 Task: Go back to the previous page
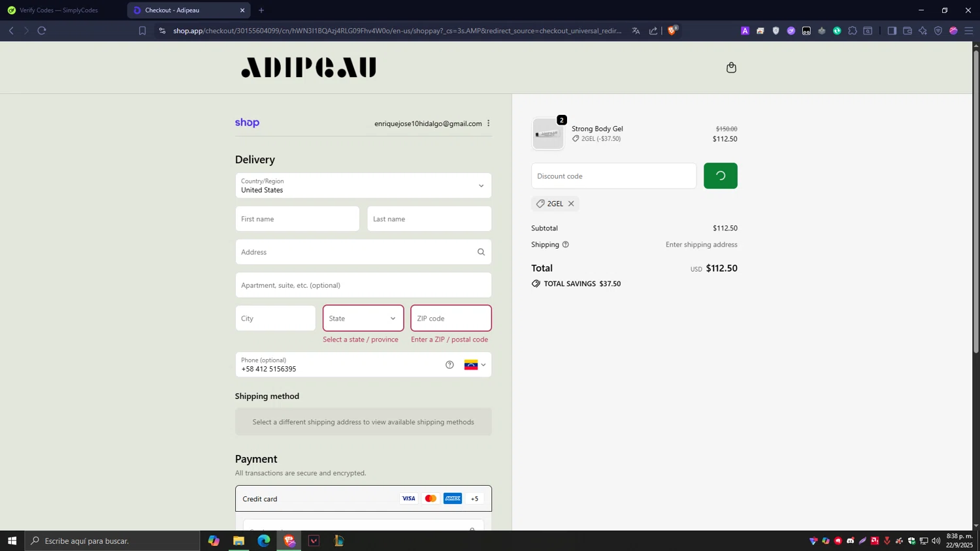(x=11, y=31)
